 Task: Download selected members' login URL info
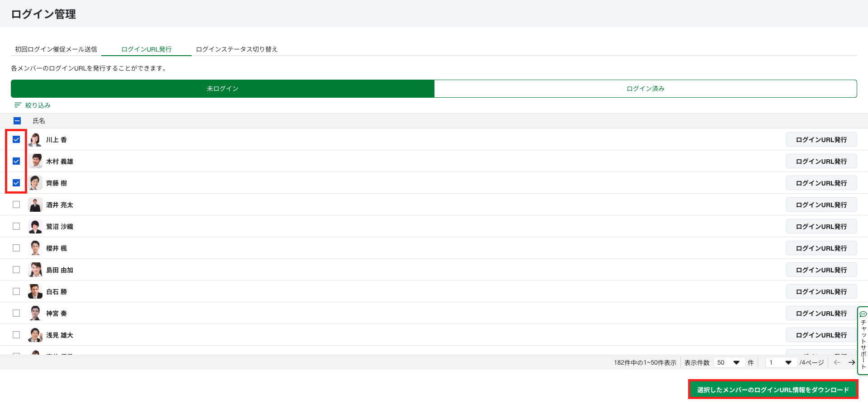773,390
